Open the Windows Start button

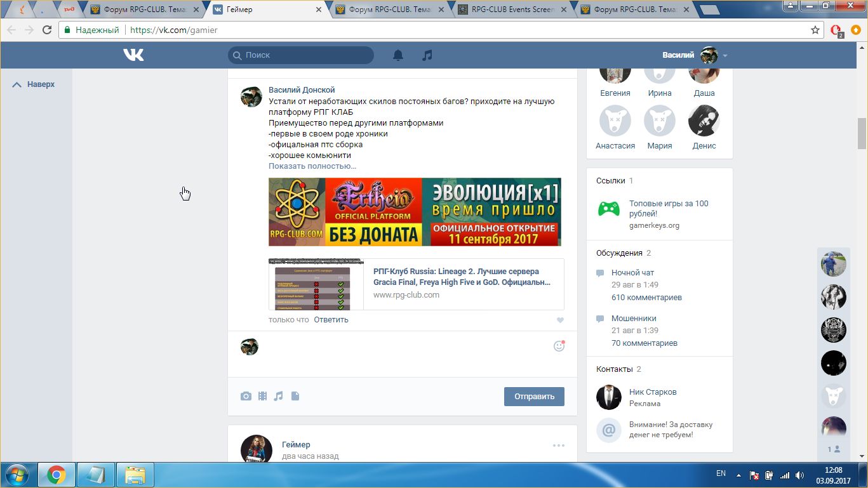click(x=16, y=475)
